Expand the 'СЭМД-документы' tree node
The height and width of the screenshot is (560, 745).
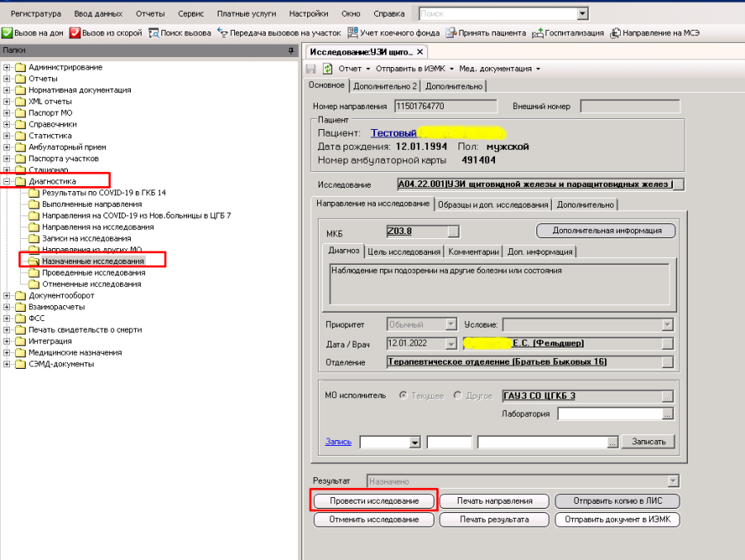7,364
